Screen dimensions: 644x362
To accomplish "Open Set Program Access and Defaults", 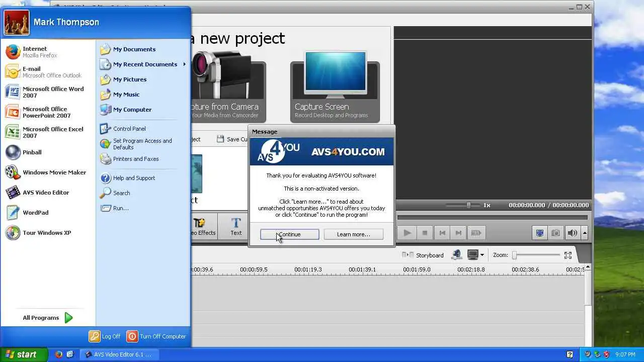I will [143, 144].
